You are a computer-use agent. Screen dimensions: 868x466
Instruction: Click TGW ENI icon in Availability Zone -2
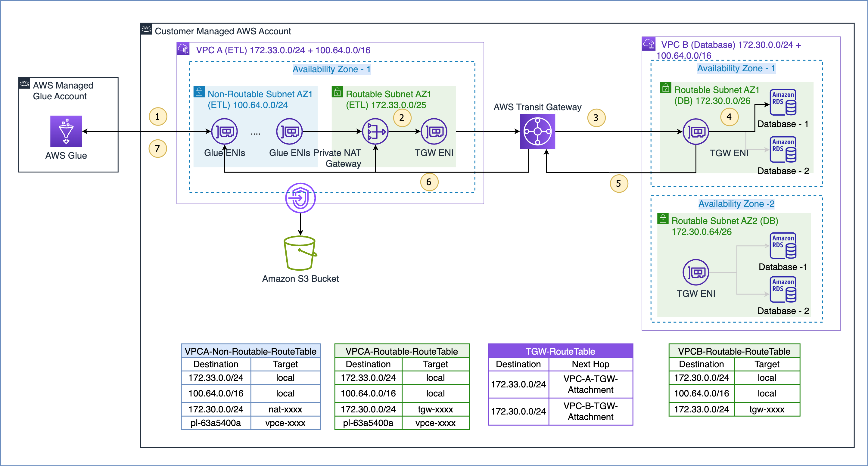(x=695, y=272)
